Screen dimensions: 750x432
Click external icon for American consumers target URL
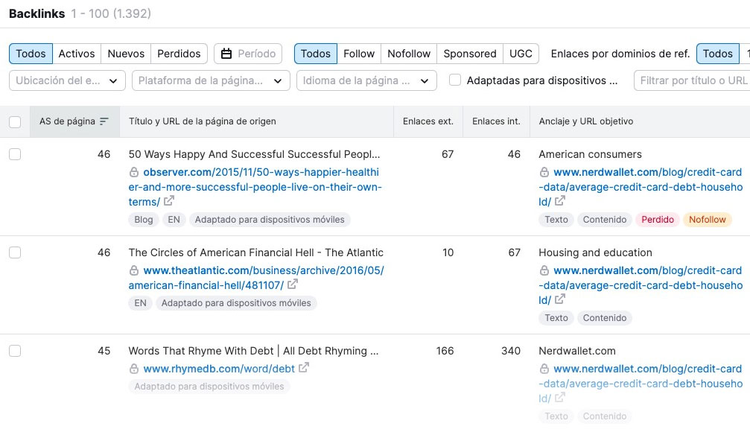(560, 201)
